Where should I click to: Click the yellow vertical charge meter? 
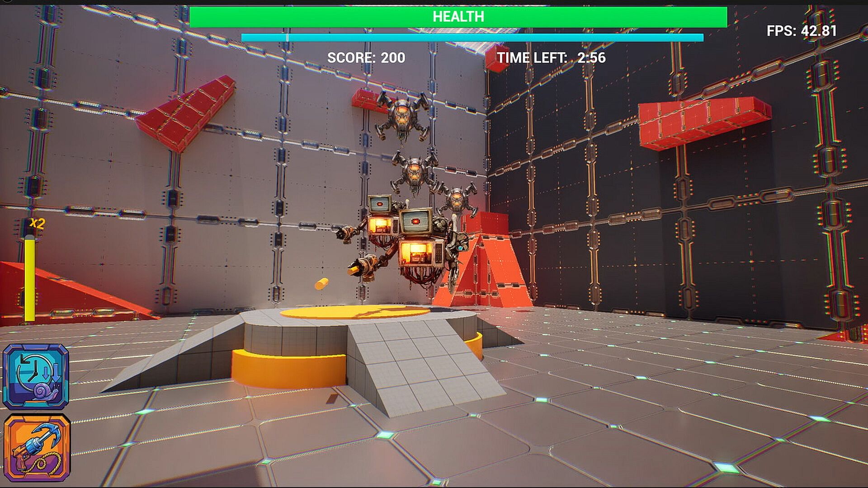pos(30,279)
